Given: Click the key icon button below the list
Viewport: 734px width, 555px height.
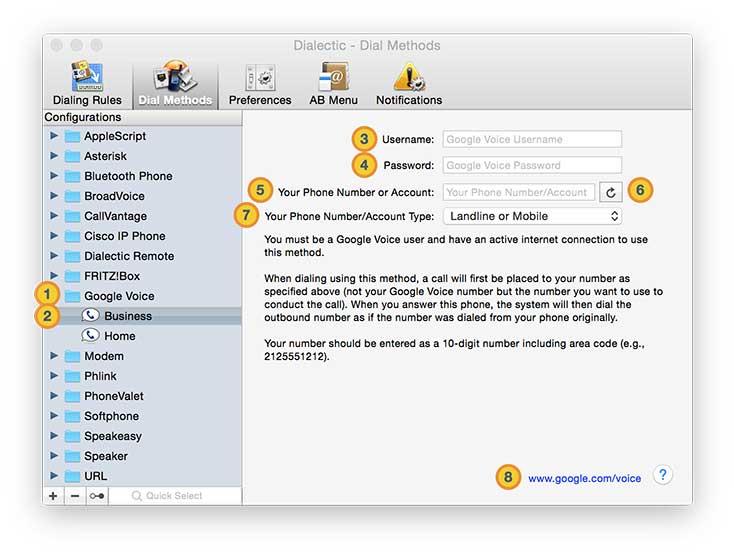Looking at the screenshot, I should (97, 496).
